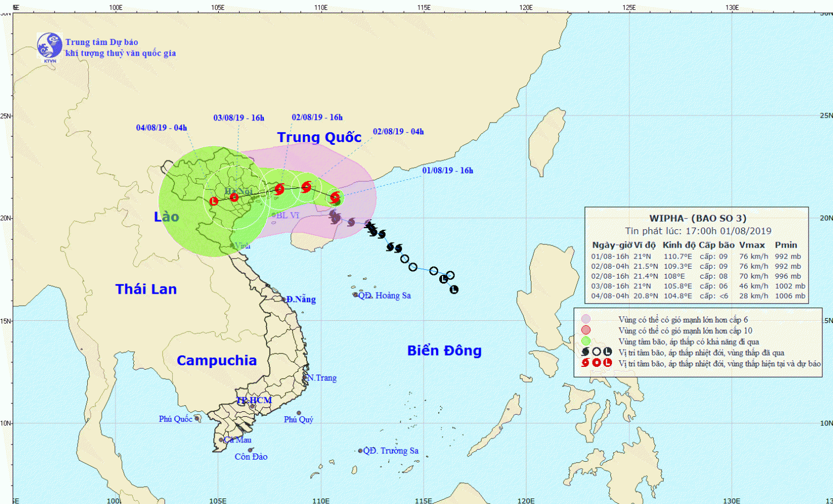The height and width of the screenshot is (504, 833).
Task: Select the red wind-level-10 legend swatch
Action: (586, 330)
